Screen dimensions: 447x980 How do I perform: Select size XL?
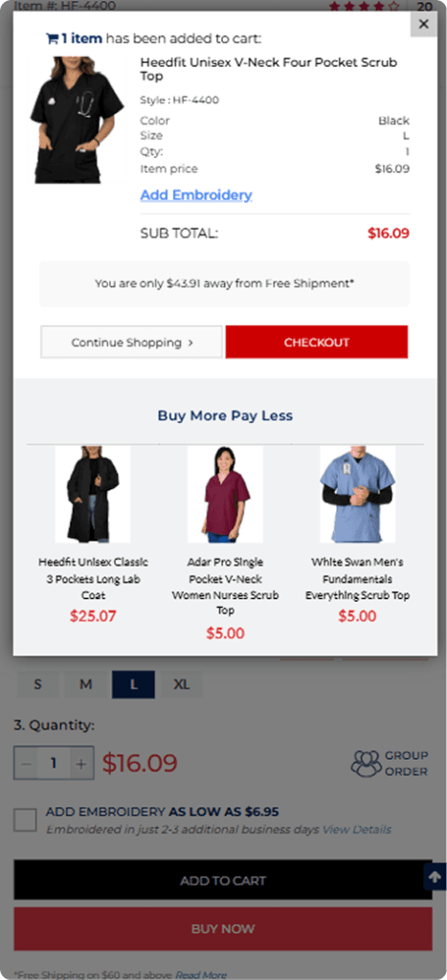(182, 684)
